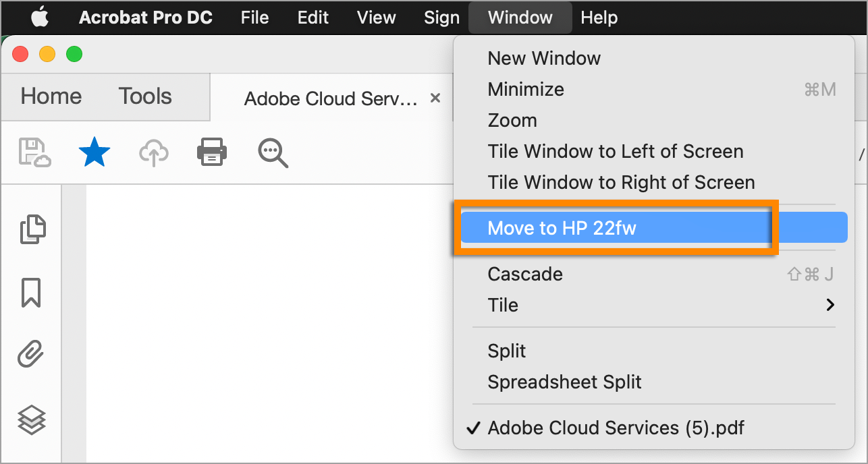Save the file to Adobe cloud
The image size is (868, 464).
point(34,152)
